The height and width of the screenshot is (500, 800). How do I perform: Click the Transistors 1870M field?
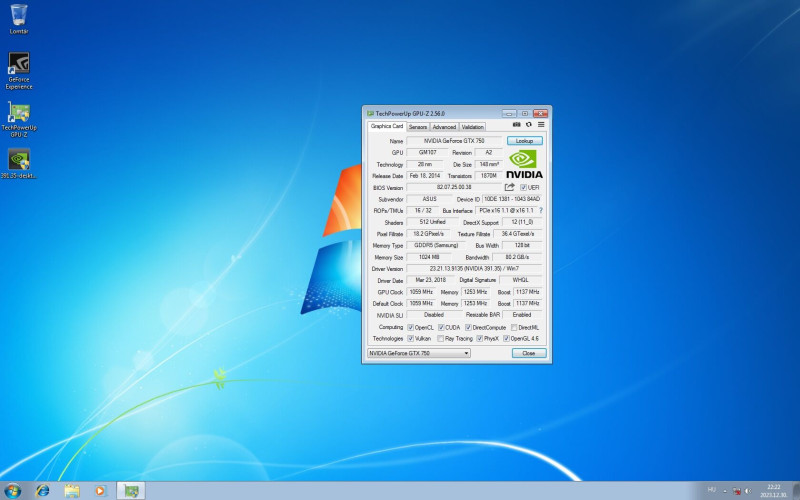488,176
